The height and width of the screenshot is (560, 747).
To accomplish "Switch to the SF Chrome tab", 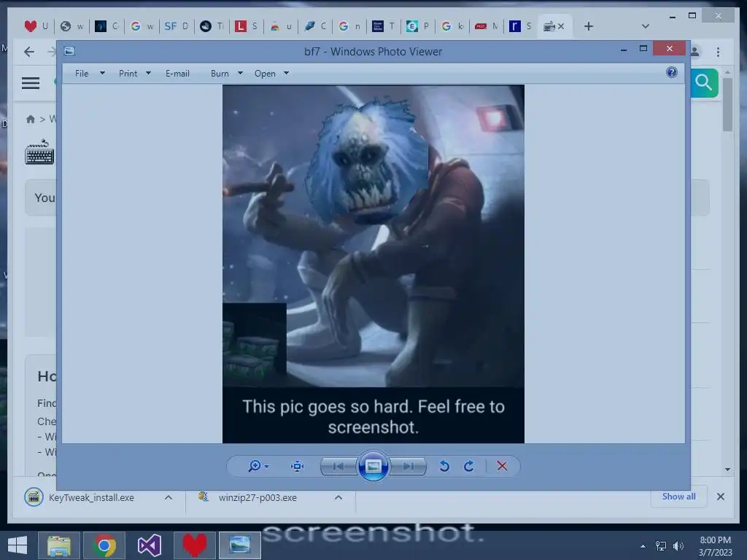I will pyautogui.click(x=177, y=26).
